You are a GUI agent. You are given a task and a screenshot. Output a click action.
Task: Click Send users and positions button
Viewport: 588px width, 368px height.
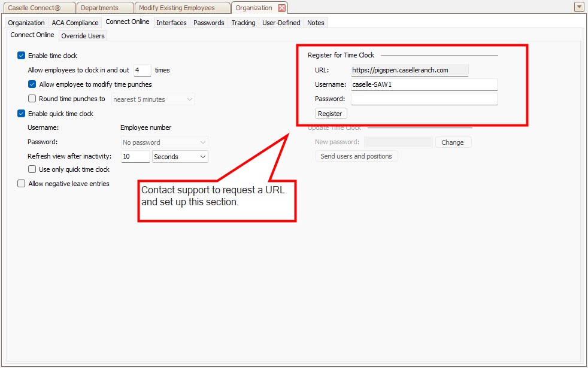click(356, 156)
